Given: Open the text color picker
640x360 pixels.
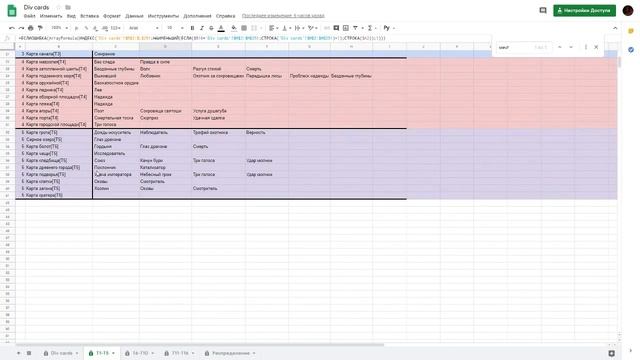Looking at the screenshot, I should tap(221, 28).
